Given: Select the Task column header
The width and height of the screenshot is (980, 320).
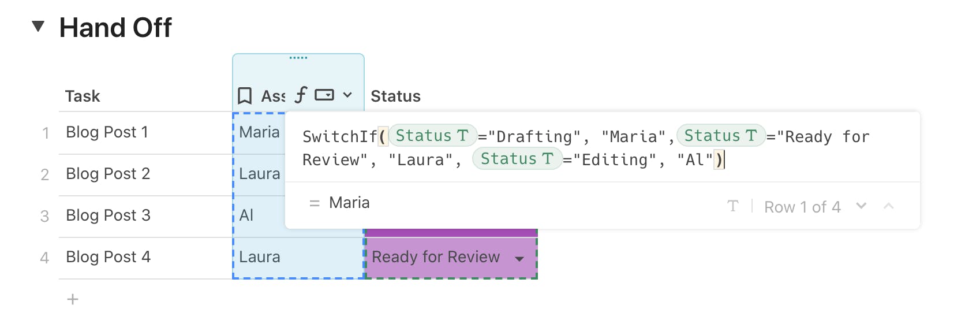Looking at the screenshot, I should (83, 96).
